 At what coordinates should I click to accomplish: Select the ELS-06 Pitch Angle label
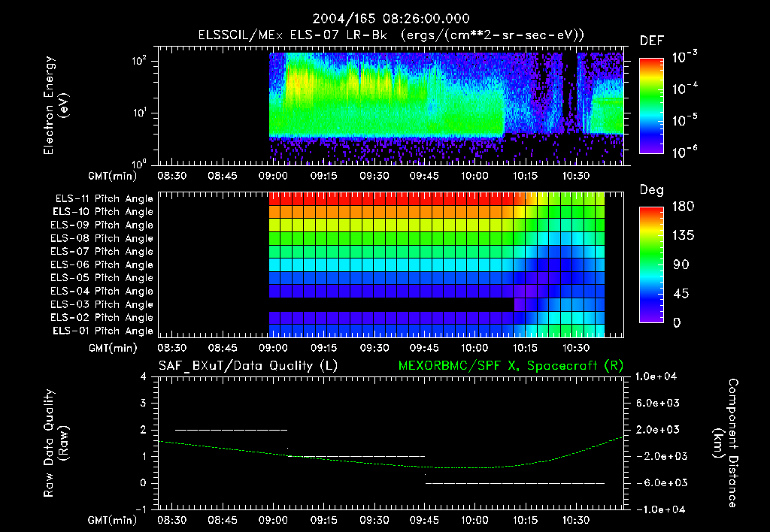pos(102,265)
